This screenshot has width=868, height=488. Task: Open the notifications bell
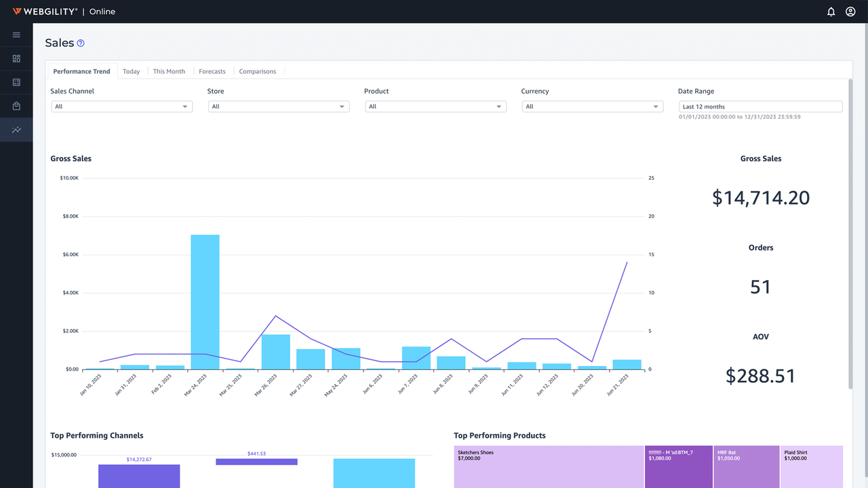coord(831,12)
